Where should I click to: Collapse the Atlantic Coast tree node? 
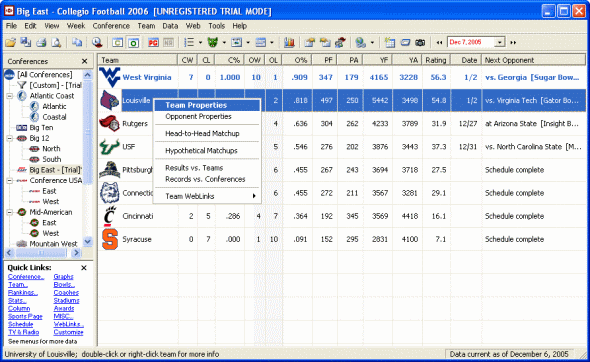point(10,96)
